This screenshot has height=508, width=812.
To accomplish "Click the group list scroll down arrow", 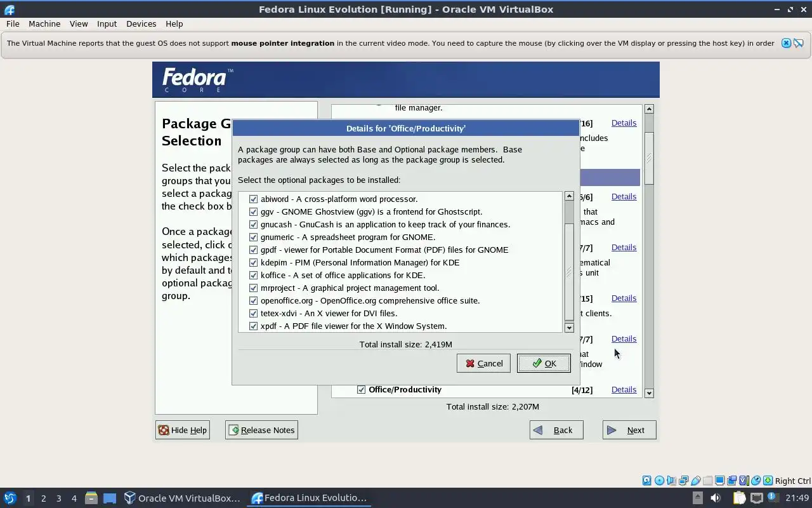I will coord(649,393).
